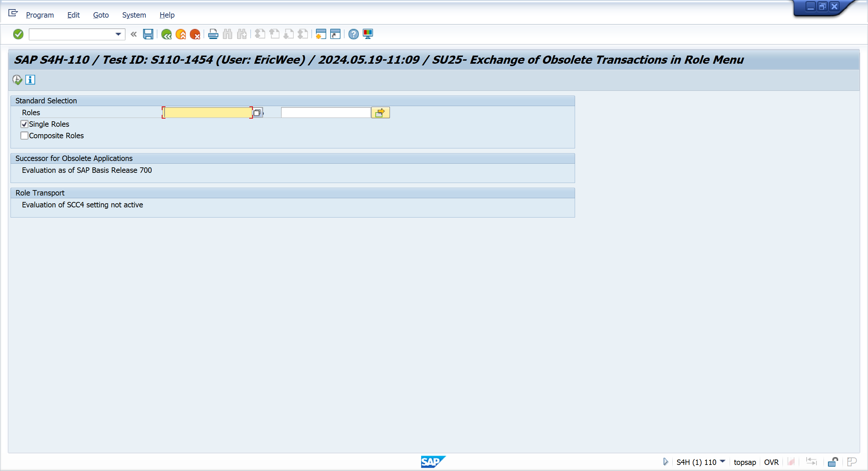The height and width of the screenshot is (471, 868).
Task: Click the Print icon in toolbar
Action: click(x=213, y=34)
